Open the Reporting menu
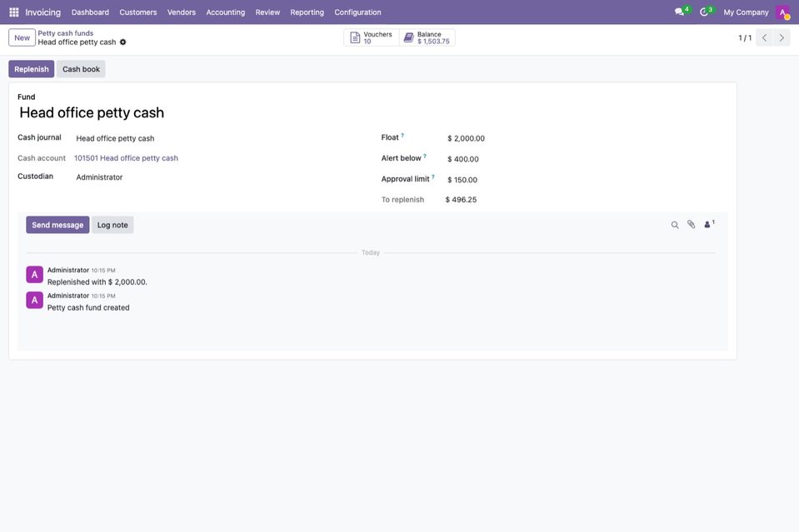This screenshot has width=799, height=532. [307, 12]
